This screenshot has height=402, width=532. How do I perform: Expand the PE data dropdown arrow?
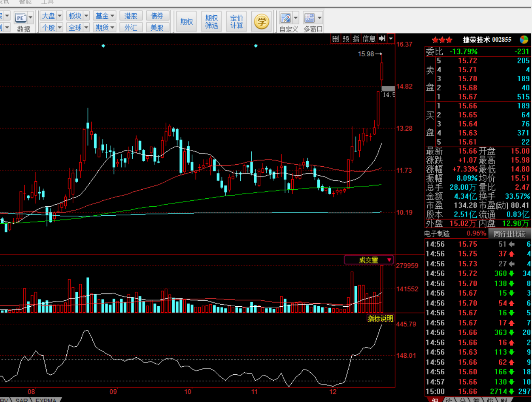(31, 18)
